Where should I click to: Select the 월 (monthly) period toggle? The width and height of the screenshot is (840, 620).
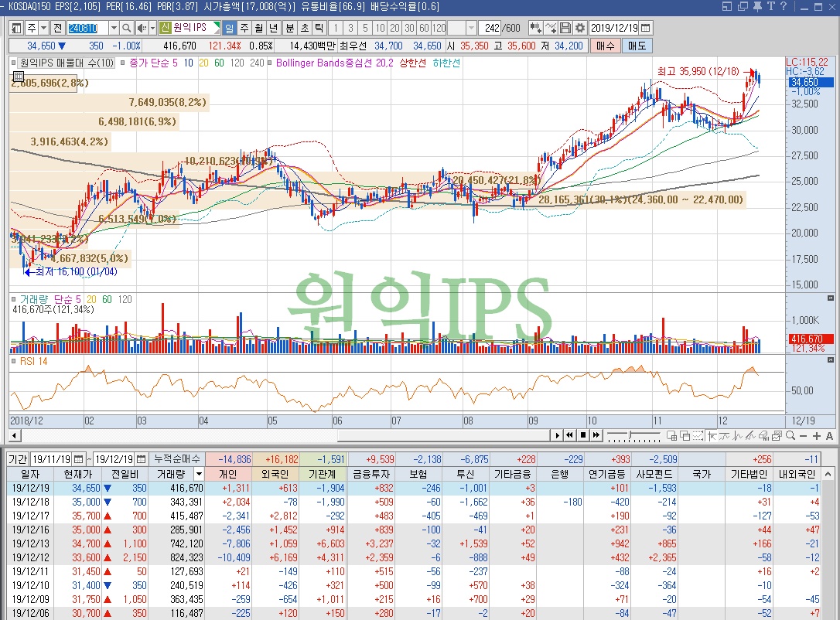[259, 28]
